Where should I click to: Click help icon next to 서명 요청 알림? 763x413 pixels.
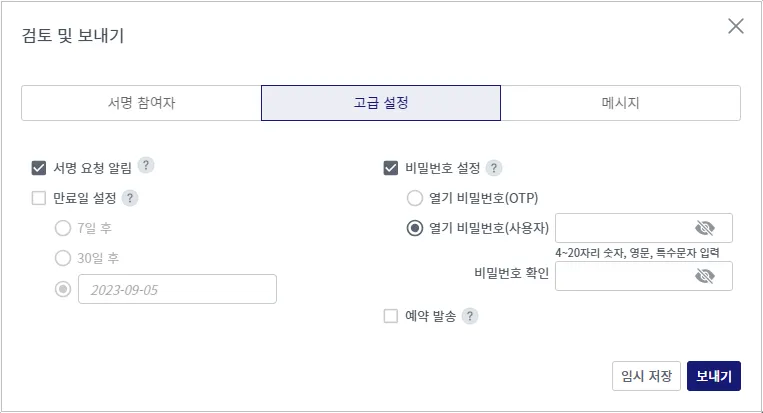145,167
